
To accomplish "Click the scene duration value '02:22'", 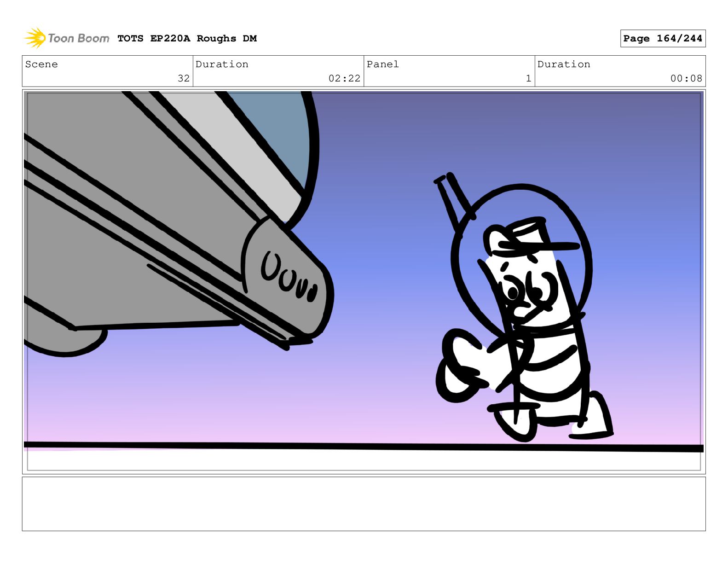I will coord(344,78).
